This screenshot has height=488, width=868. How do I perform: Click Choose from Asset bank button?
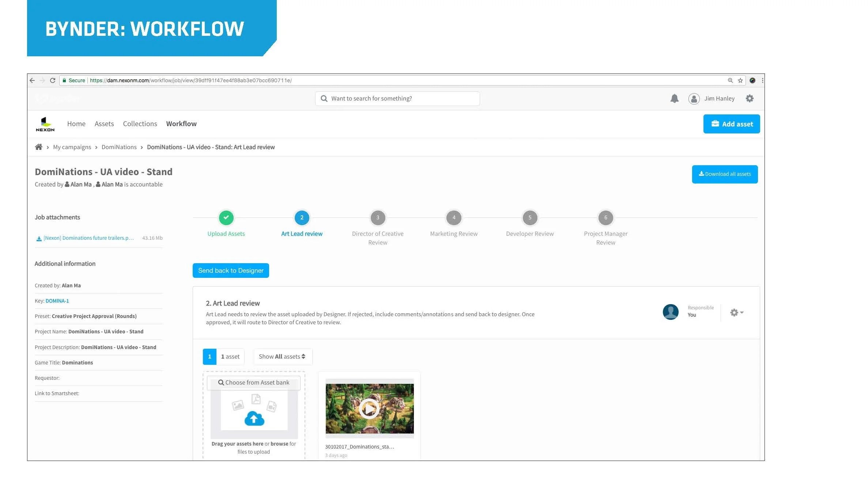(x=254, y=383)
